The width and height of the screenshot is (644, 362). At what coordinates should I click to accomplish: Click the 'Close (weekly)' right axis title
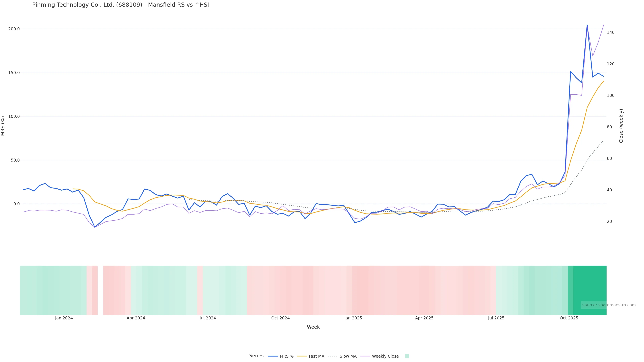(x=621, y=126)
